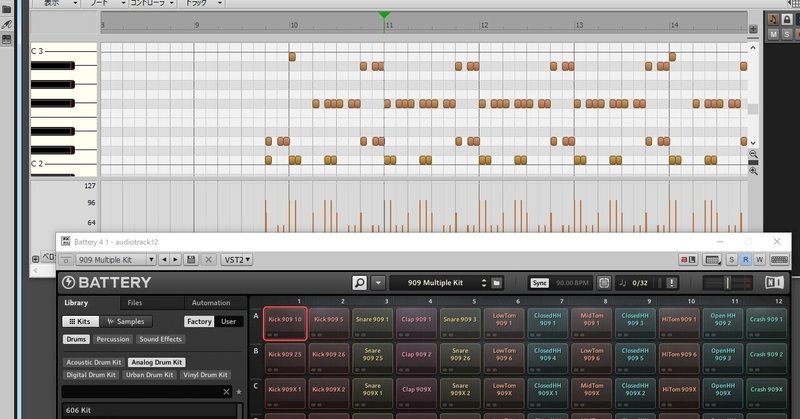Switch library browser to Samples view
This screenshot has height=419, width=800.
click(x=126, y=322)
